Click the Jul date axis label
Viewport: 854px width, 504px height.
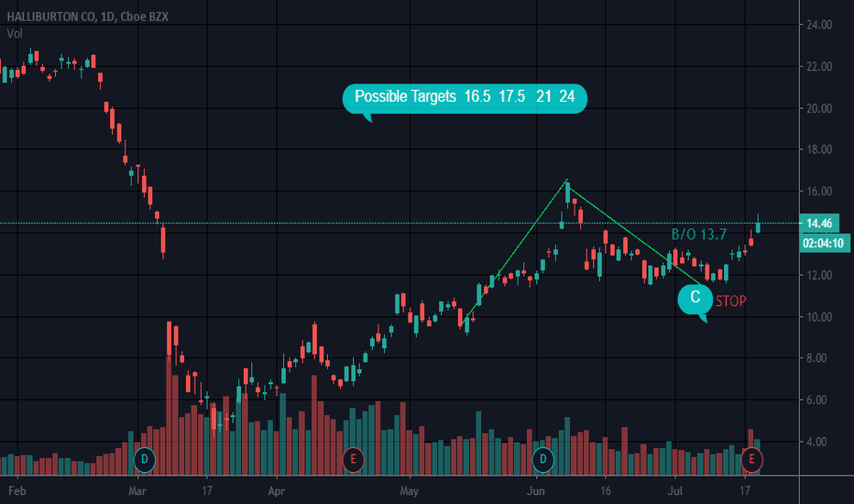click(x=674, y=491)
